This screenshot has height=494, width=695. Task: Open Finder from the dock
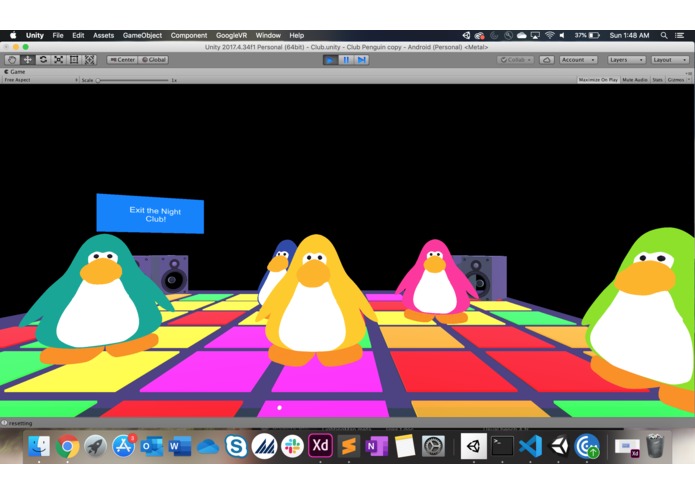(39, 446)
